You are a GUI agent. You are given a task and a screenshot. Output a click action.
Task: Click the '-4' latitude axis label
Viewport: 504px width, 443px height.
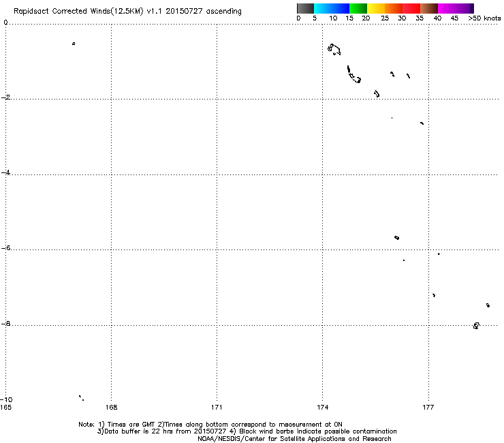point(5,172)
